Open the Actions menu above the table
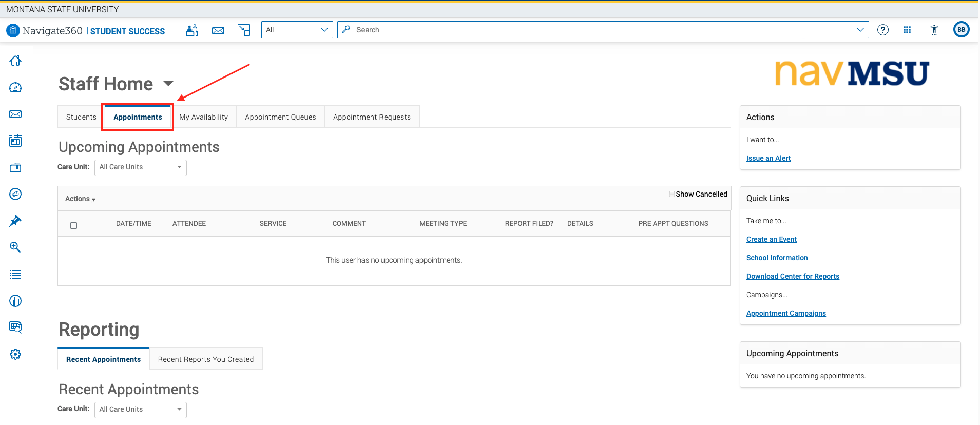The height and width of the screenshot is (425, 980). 80,199
